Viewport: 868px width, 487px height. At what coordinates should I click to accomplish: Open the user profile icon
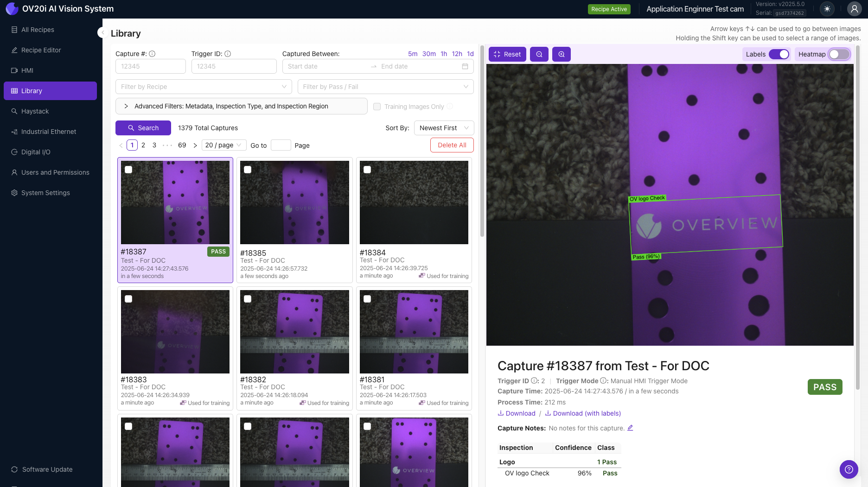point(854,9)
